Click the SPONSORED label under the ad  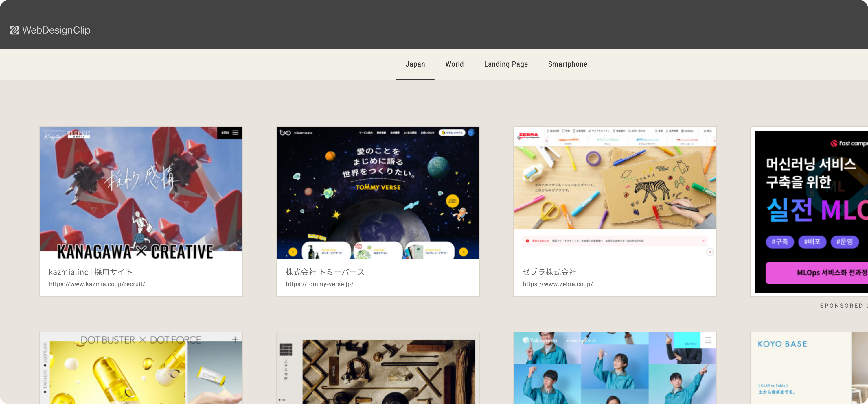841,306
